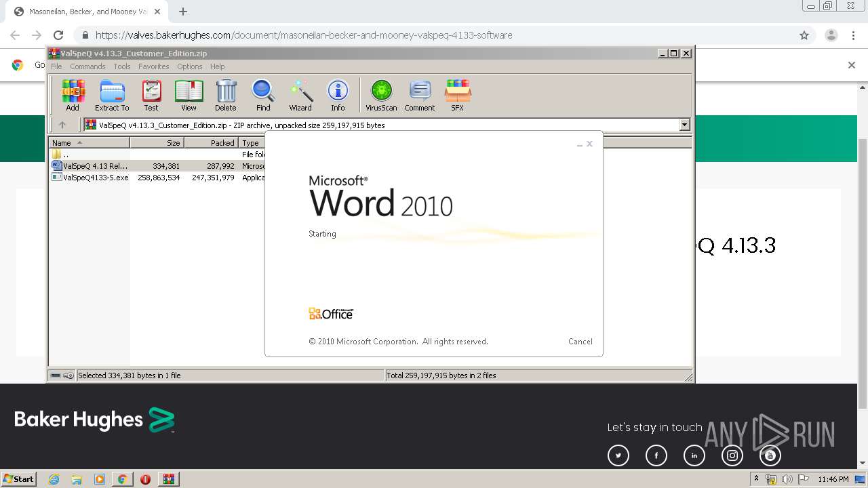This screenshot has width=868, height=488.
Task: Open WinRAR File menu
Action: click(x=56, y=66)
